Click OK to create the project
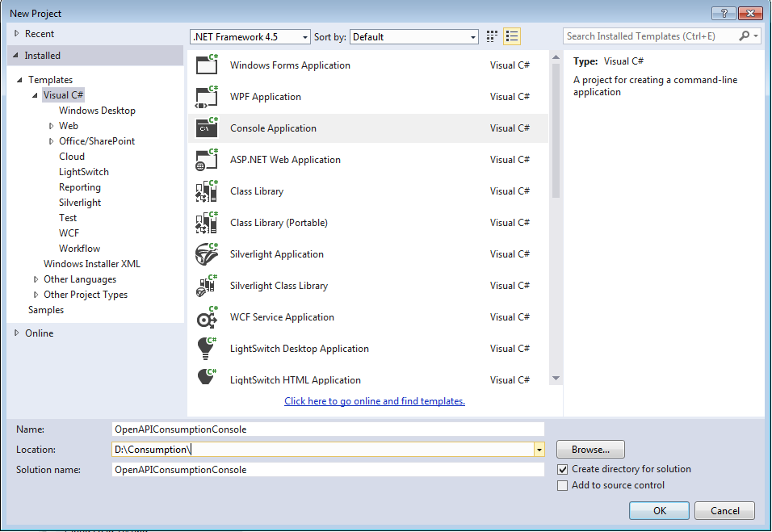 tap(659, 510)
